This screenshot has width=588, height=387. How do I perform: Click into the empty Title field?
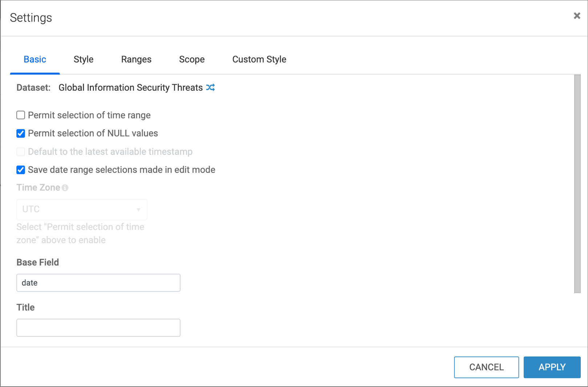coord(98,328)
